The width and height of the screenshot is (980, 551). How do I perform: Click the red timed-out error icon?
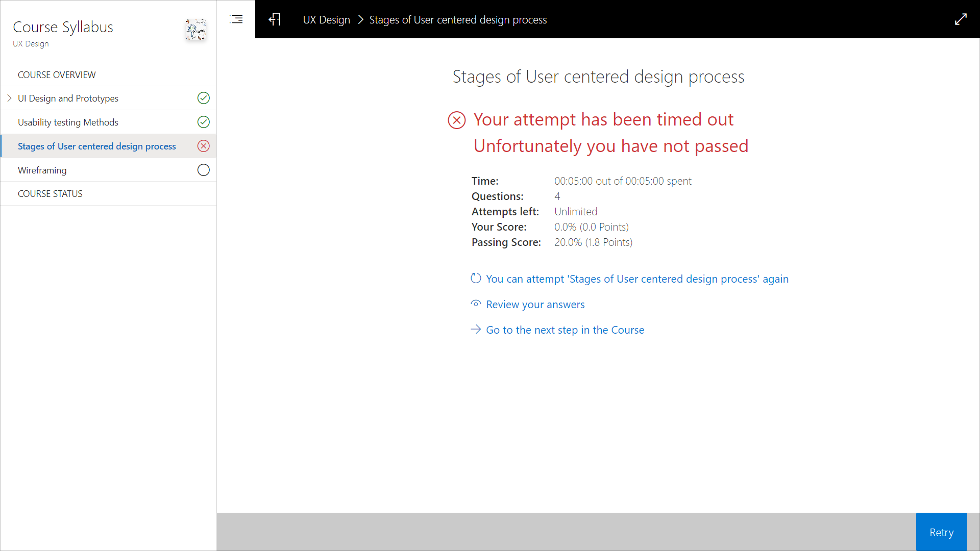tap(456, 120)
